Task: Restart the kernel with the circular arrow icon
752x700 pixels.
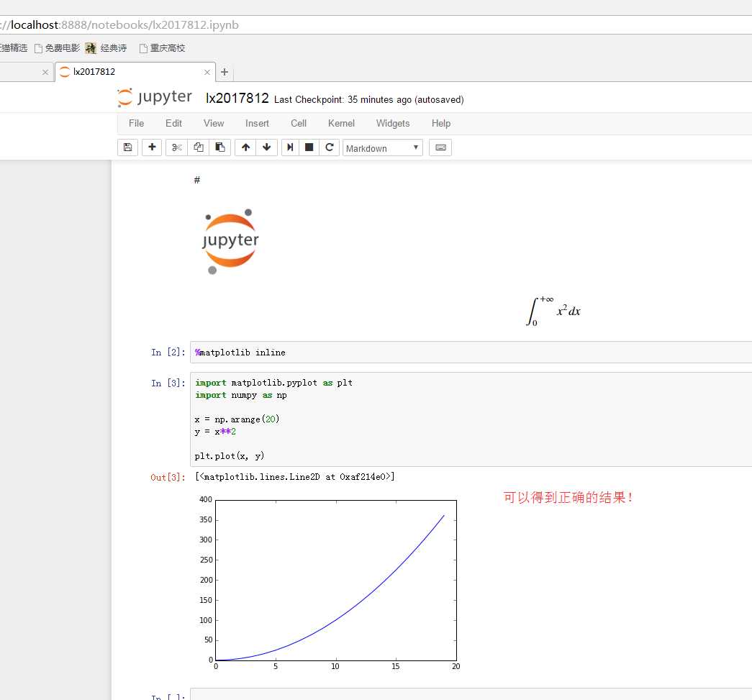Action: 330,147
